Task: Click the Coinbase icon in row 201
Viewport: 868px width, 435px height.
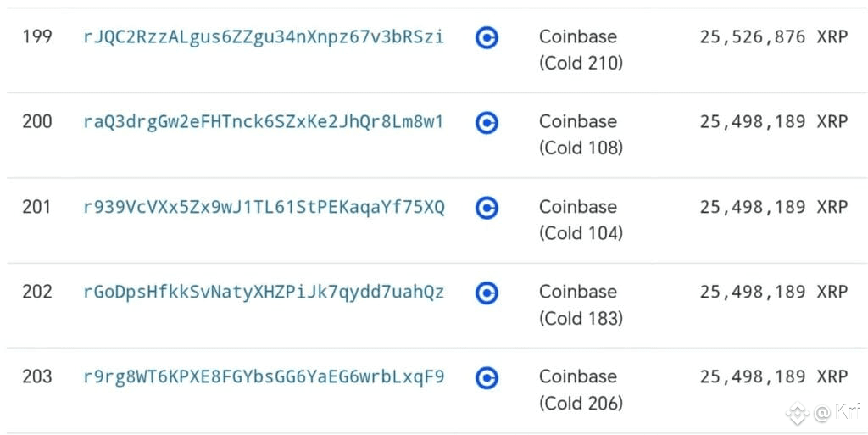Action: 487,208
